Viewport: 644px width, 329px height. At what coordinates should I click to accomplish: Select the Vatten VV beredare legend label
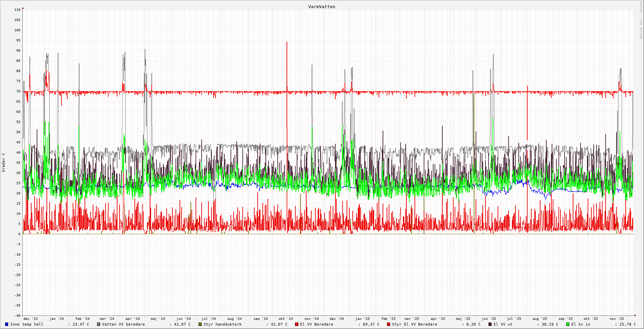[x=123, y=324]
